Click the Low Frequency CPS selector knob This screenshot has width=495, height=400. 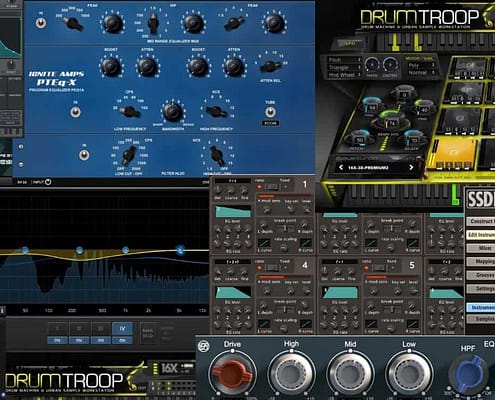[x=130, y=111]
